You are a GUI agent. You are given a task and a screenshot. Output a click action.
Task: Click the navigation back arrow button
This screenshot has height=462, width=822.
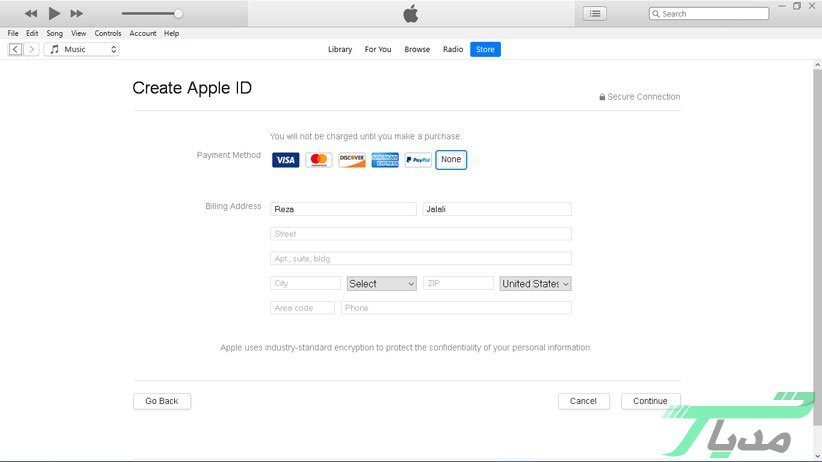[15, 49]
